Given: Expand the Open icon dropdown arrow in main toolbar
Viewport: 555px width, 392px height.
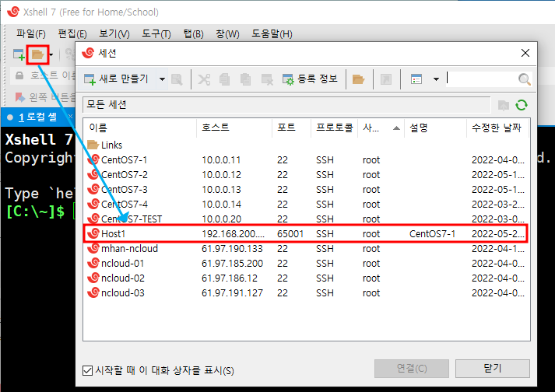Looking at the screenshot, I should click(x=51, y=55).
